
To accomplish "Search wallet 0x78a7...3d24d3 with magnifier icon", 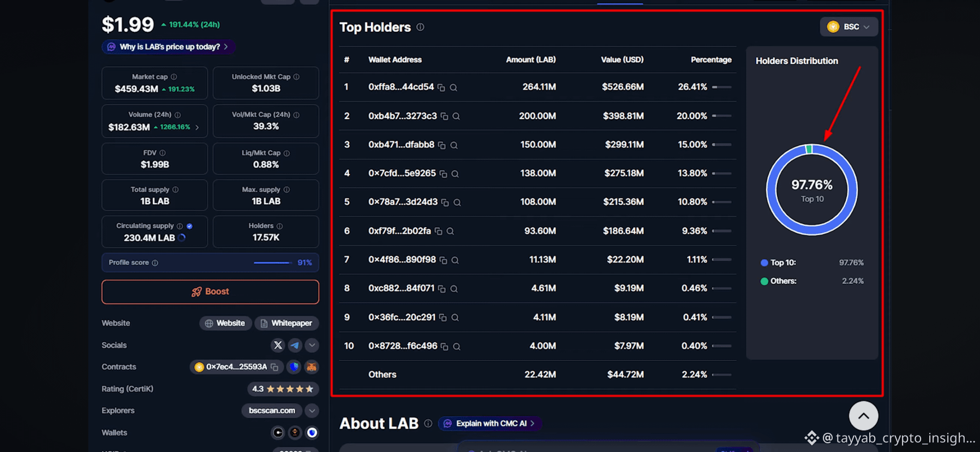I will (457, 203).
